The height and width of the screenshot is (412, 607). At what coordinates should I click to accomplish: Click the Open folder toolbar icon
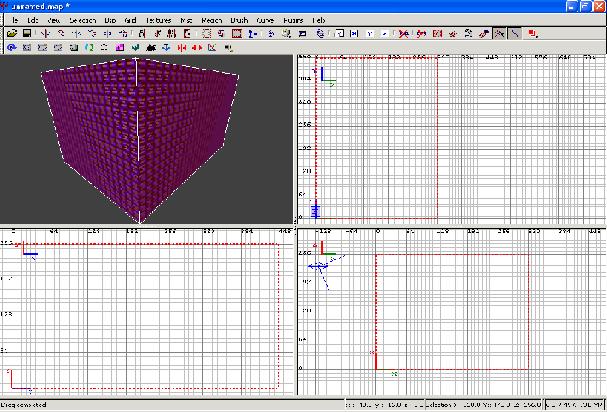coord(12,34)
